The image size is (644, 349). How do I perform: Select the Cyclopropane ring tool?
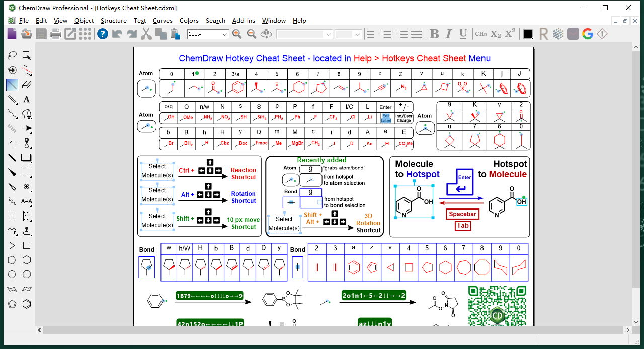(12, 245)
